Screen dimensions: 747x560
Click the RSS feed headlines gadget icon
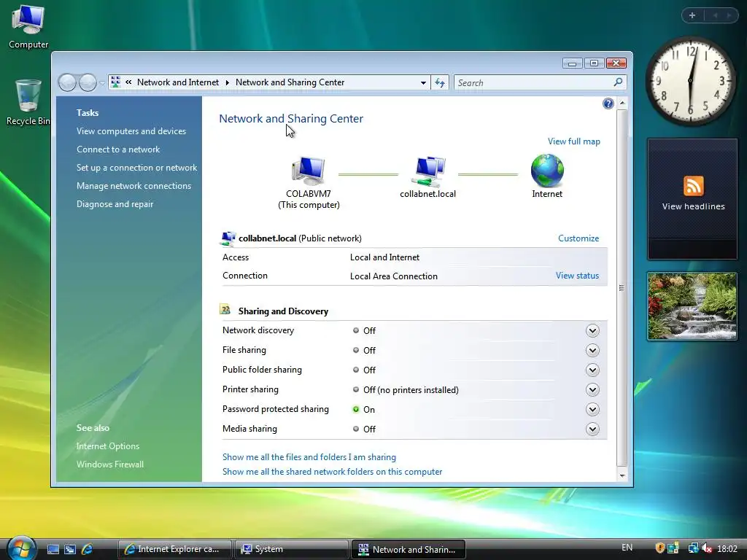click(693, 186)
